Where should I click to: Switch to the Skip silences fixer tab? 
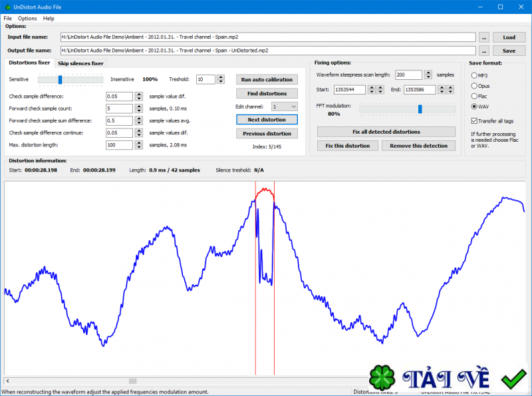[80, 63]
